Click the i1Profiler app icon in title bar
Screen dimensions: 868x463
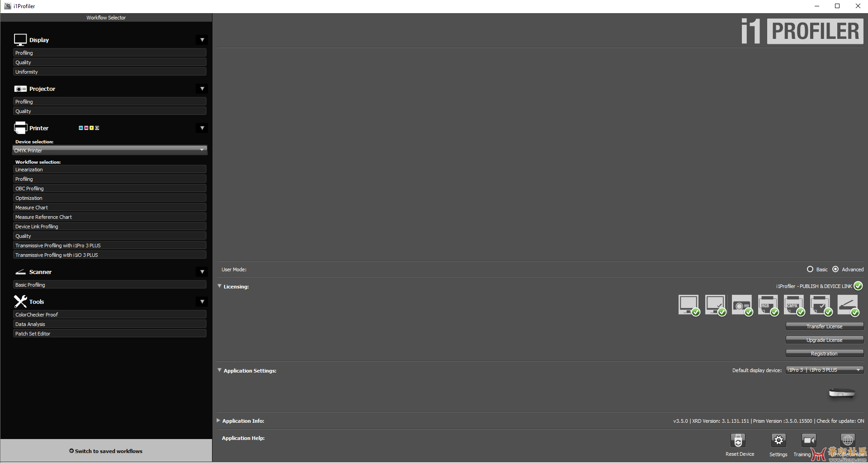coord(8,6)
